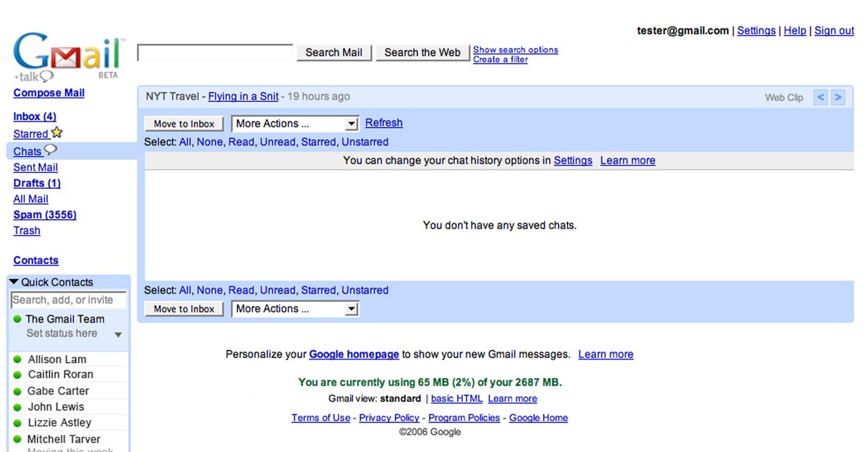This screenshot has width=868, height=452.
Task: Open Inbox (4) folder
Action: coord(35,116)
